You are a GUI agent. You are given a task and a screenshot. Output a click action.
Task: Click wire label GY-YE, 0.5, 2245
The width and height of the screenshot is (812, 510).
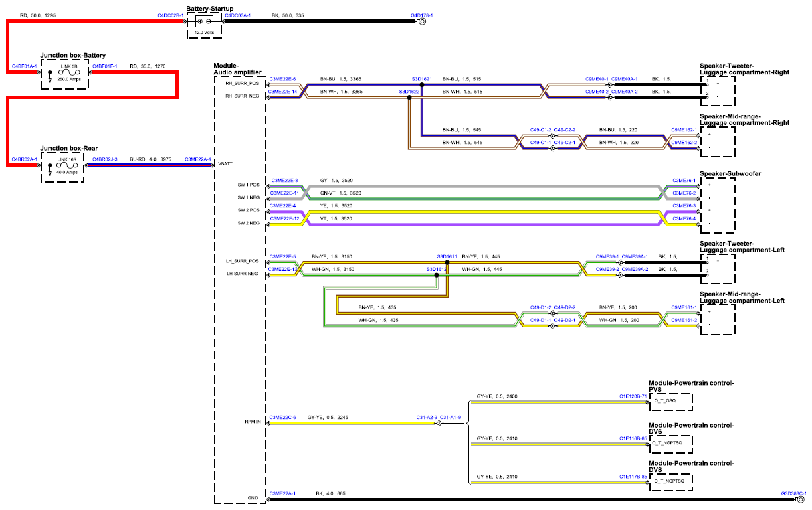(x=328, y=417)
